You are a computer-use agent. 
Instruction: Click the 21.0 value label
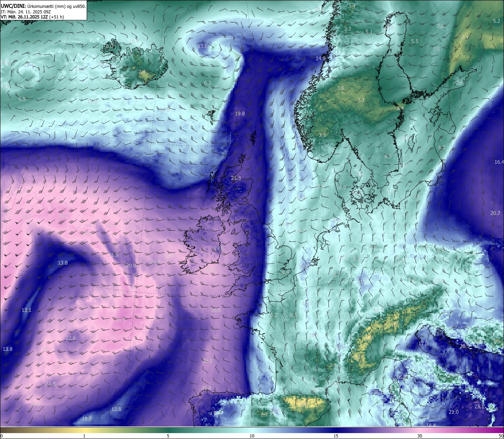coord(454,412)
